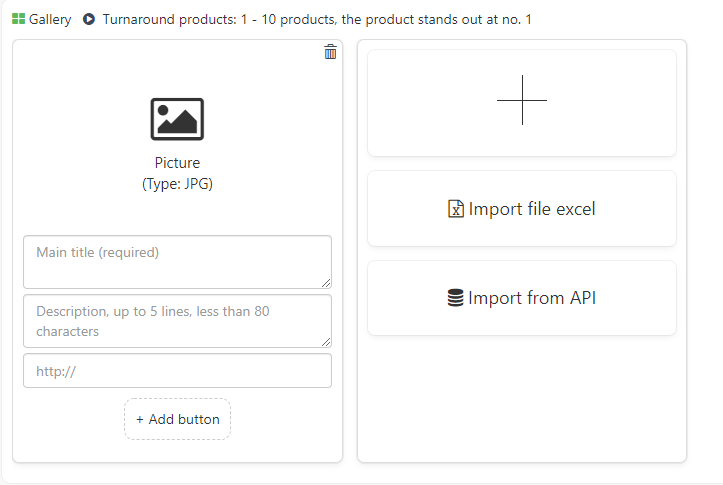Viewport: 723px width, 485px height.
Task: Click the picture placeholder image icon
Action: 177,119
